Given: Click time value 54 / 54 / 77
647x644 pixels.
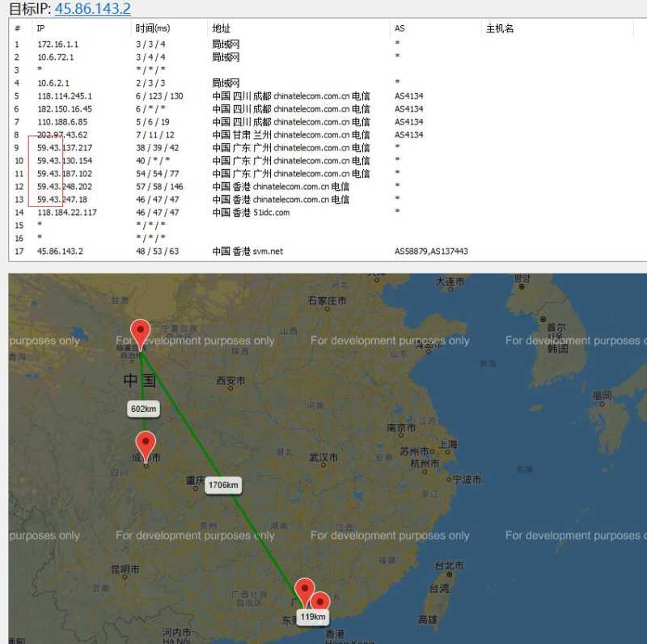Looking at the screenshot, I should [x=158, y=173].
